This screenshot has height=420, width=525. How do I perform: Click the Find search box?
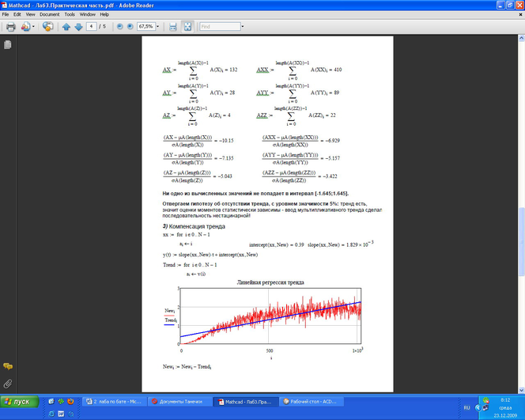pyautogui.click(x=220, y=26)
